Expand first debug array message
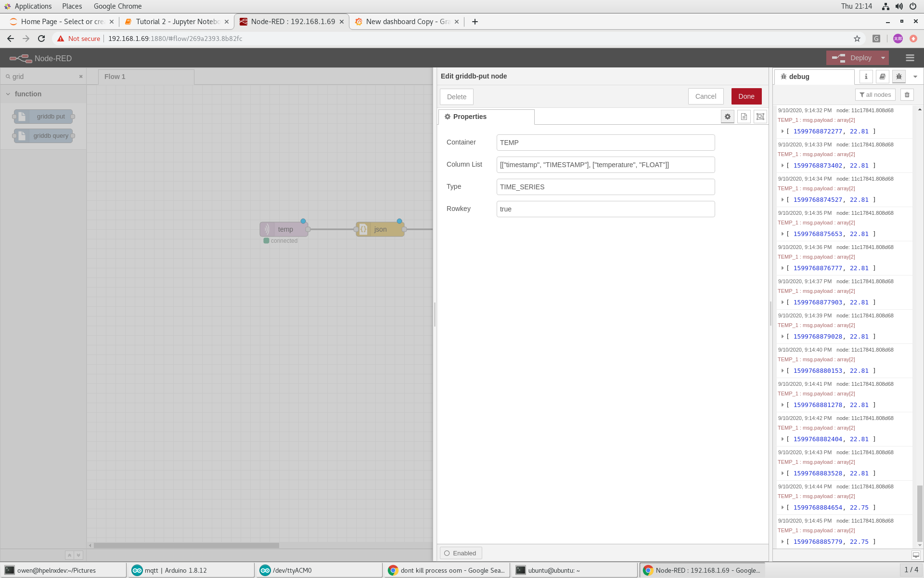 tap(783, 131)
